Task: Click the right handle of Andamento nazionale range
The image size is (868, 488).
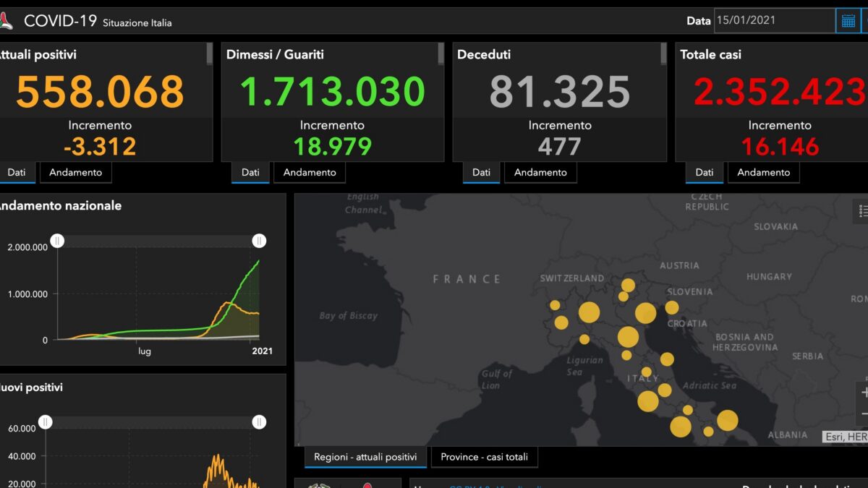Action: tap(259, 241)
